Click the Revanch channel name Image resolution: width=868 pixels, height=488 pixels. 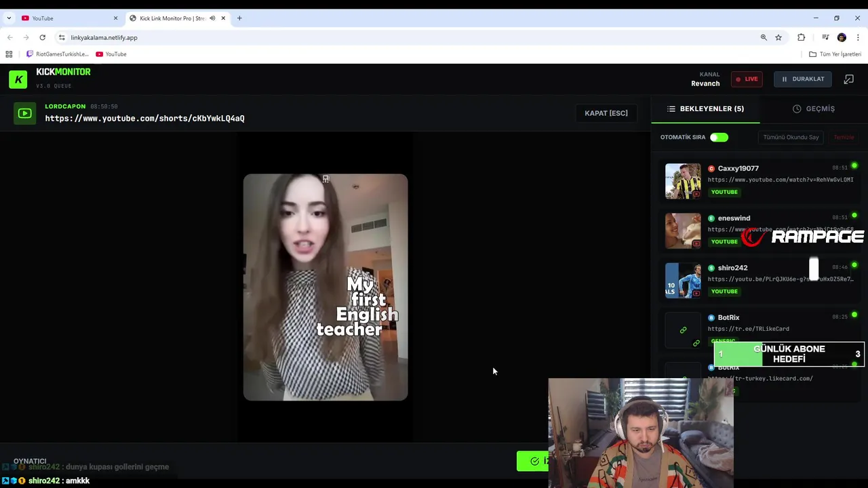(705, 83)
